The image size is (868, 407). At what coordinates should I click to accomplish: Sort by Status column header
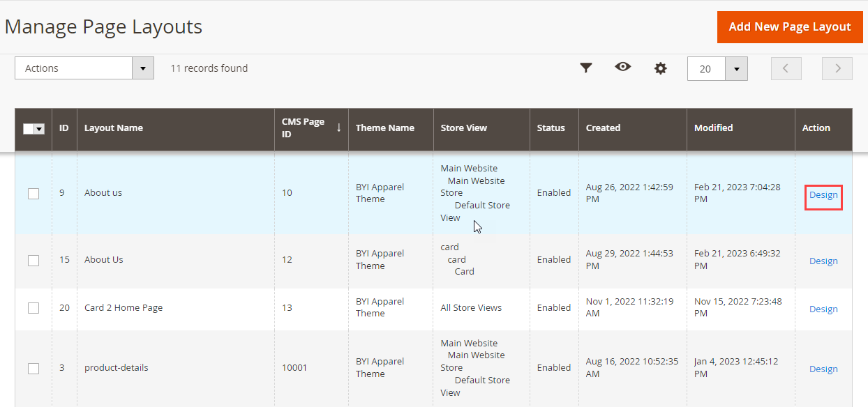click(x=551, y=128)
